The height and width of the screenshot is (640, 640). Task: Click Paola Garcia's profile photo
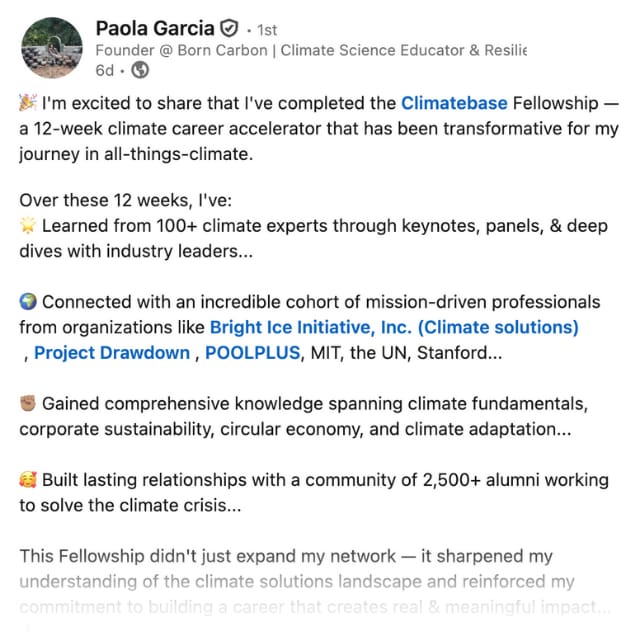pos(51,47)
